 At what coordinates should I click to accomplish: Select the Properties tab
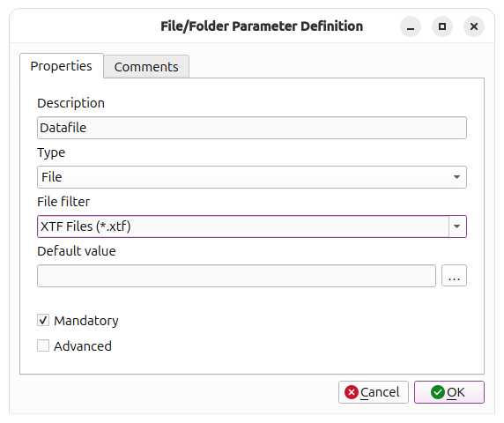[x=62, y=66]
